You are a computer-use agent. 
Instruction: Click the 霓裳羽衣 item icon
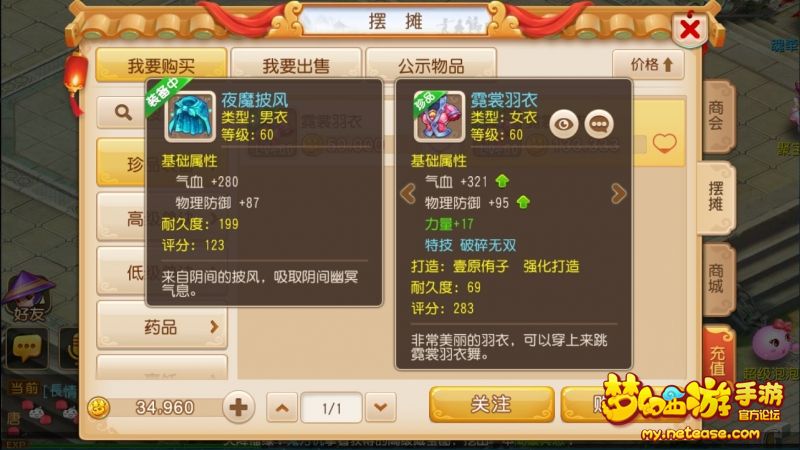pos(439,117)
